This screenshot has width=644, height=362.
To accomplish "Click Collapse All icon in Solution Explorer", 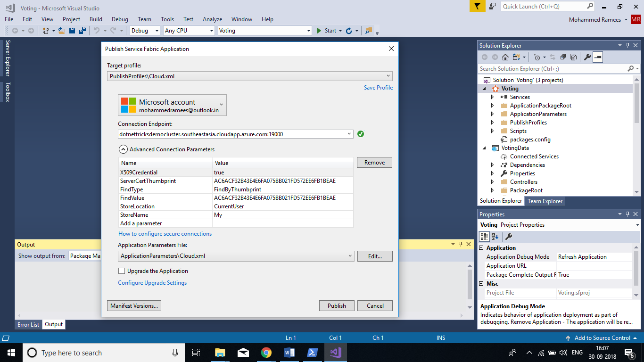I will point(563,57).
